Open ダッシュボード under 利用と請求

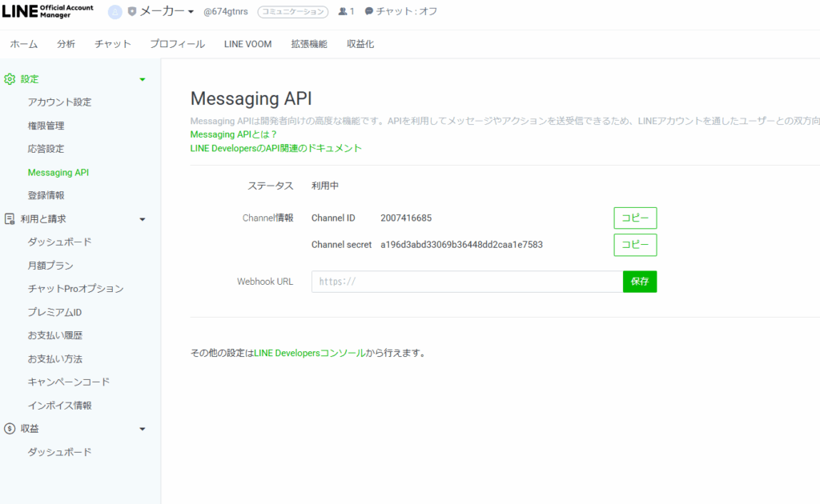(59, 242)
